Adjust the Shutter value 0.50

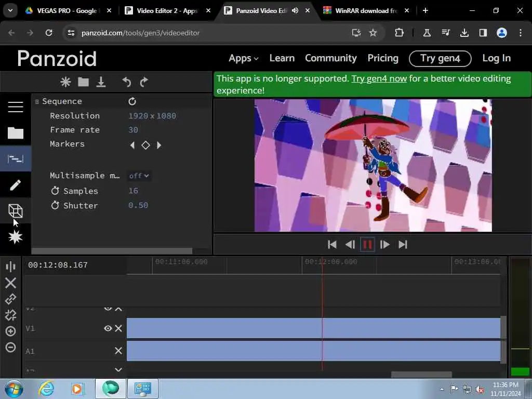click(138, 205)
